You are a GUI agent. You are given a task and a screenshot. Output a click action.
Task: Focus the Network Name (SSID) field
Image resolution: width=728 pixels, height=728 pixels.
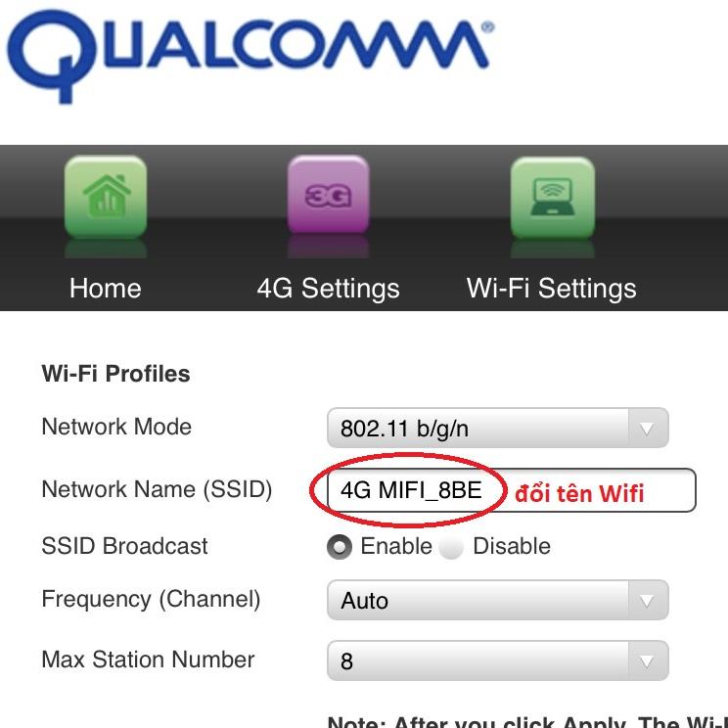(x=512, y=490)
